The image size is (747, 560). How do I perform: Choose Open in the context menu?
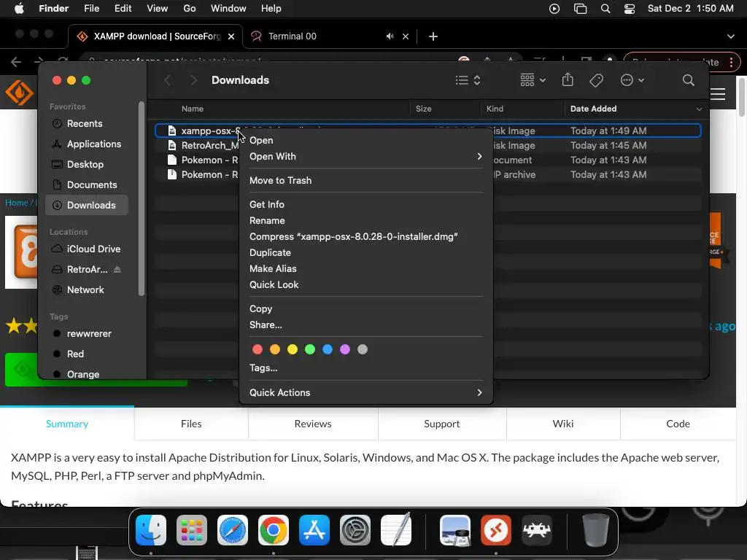365,141
